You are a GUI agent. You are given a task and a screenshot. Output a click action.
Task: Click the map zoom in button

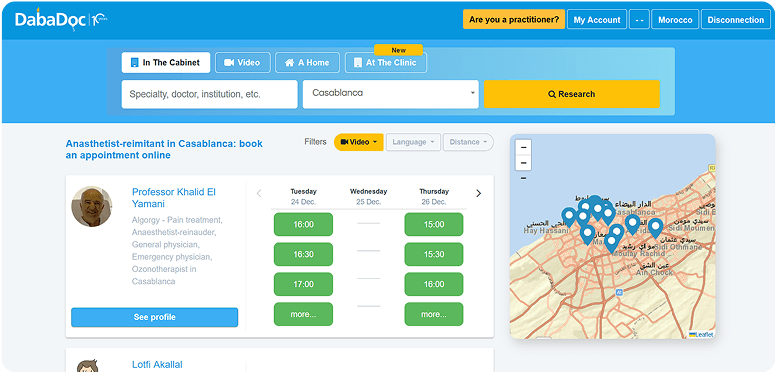coord(523,147)
